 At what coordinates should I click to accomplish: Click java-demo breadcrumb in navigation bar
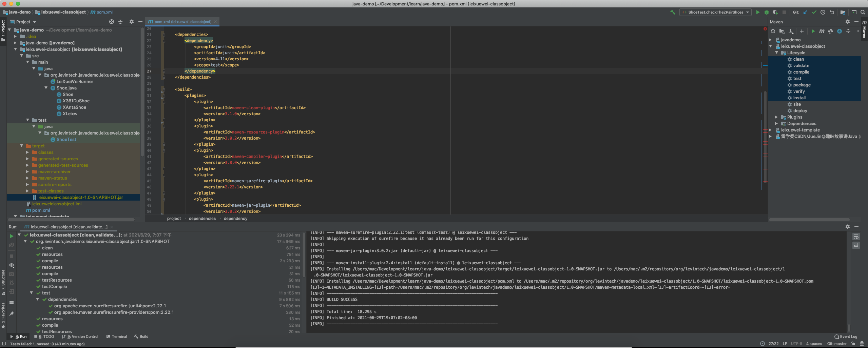coord(17,12)
